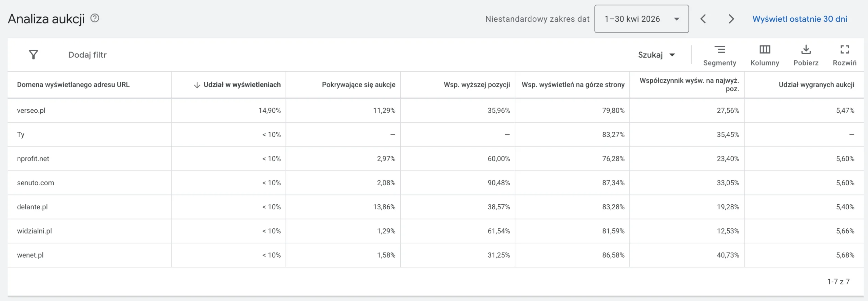Click the Niestandardowy zakres dat label
The width and height of the screenshot is (868, 301).
pos(537,19)
